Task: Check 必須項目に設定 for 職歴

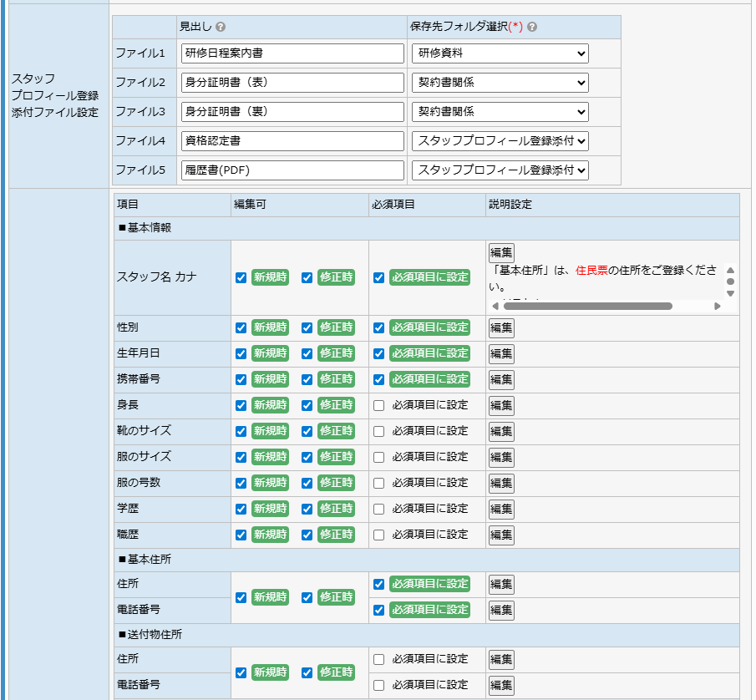Action: [x=379, y=535]
